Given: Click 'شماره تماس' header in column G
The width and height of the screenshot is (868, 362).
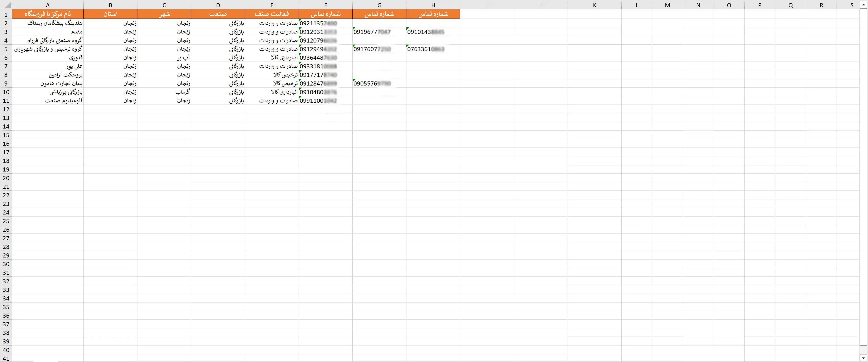Looking at the screenshot, I should [x=380, y=14].
